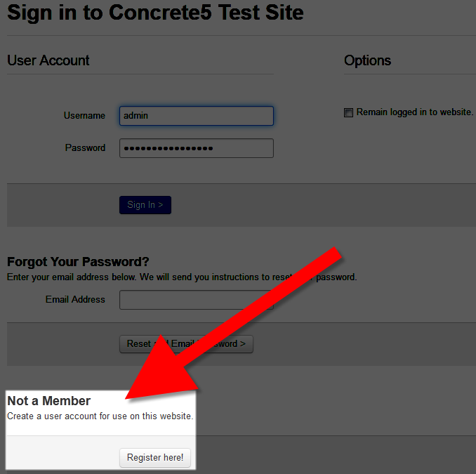The image size is (476, 474).
Task: Click the Password field label
Action: [85, 148]
